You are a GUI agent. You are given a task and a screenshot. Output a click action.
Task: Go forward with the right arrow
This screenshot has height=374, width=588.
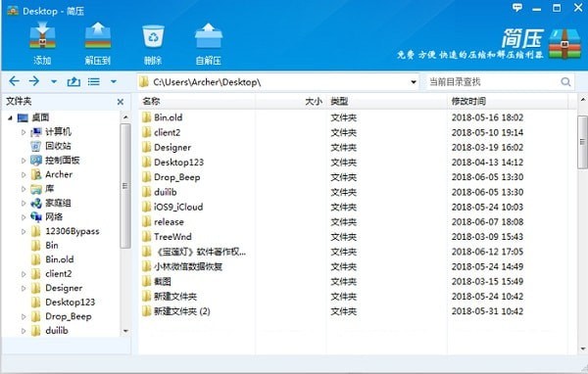pos(34,81)
